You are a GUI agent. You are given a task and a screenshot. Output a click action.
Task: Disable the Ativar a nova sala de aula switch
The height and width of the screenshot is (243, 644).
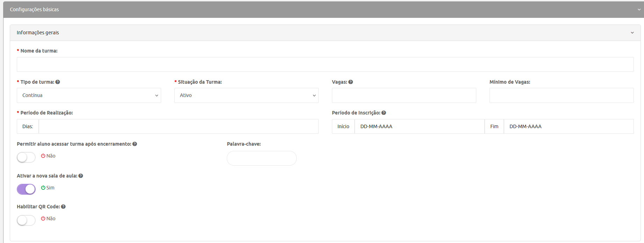[26, 189]
